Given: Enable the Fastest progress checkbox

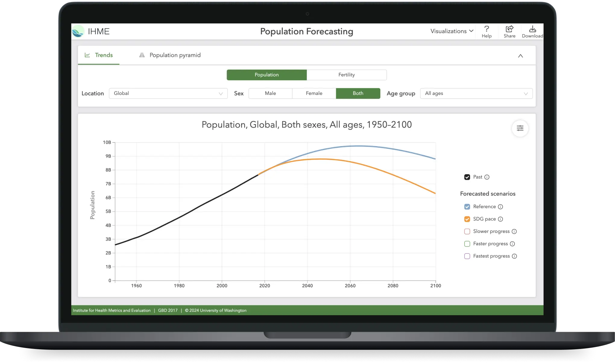Looking at the screenshot, I should tap(467, 256).
